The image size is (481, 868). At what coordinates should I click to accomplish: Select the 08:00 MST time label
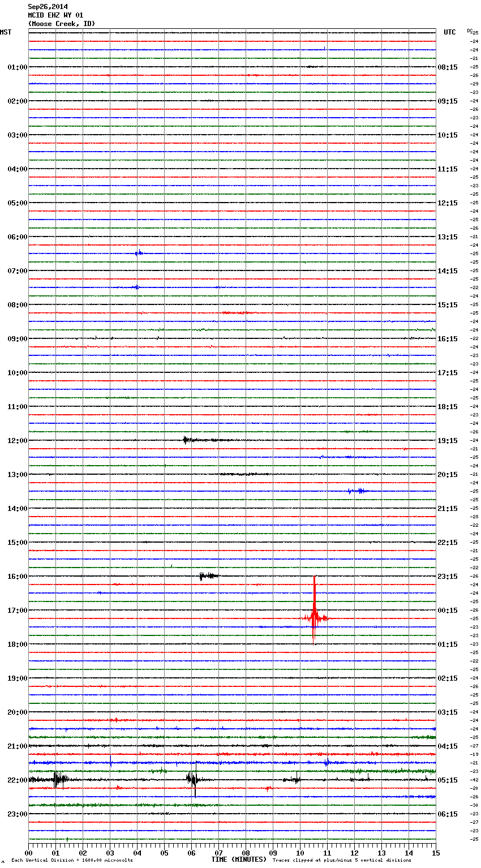pos(18,305)
